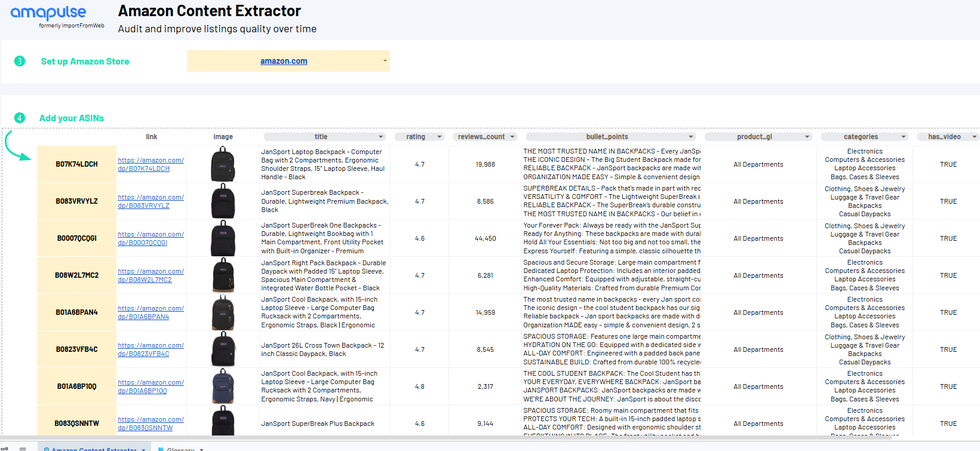Select the has_video TRUE cell for B0823VFB4C

948,349
